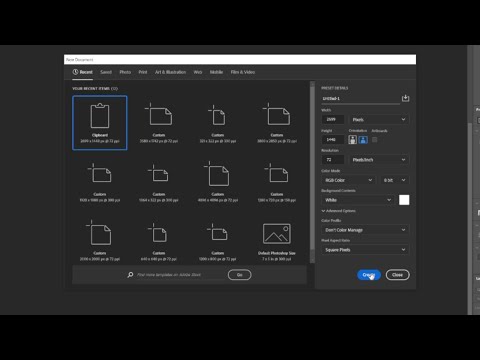Image resolution: width=480 pixels, height=360 pixels.
Task: Select the Clipboard preset
Action: click(100, 123)
